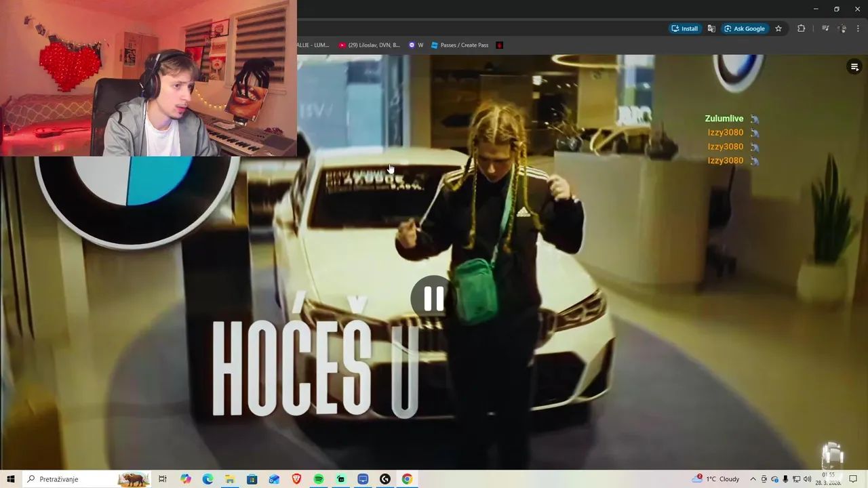Switch to Chrome on the taskbar
868x488 pixels.
[407, 479]
